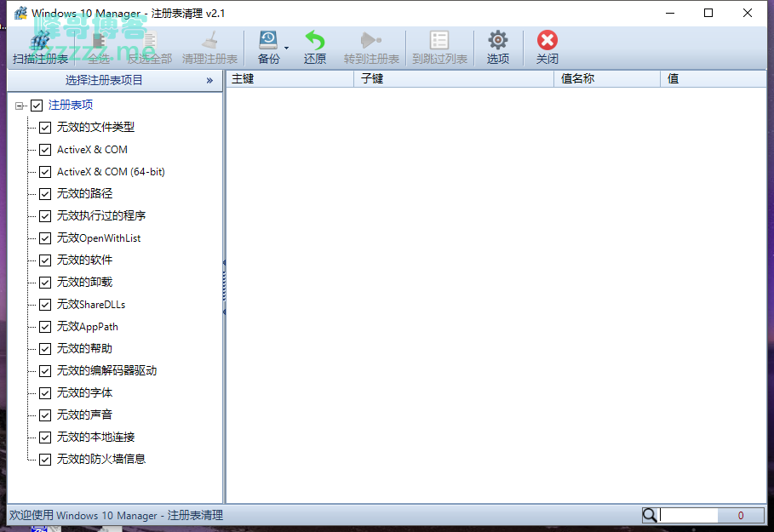Click the 无效的卸载 tree label
The image size is (774, 532).
click(84, 283)
